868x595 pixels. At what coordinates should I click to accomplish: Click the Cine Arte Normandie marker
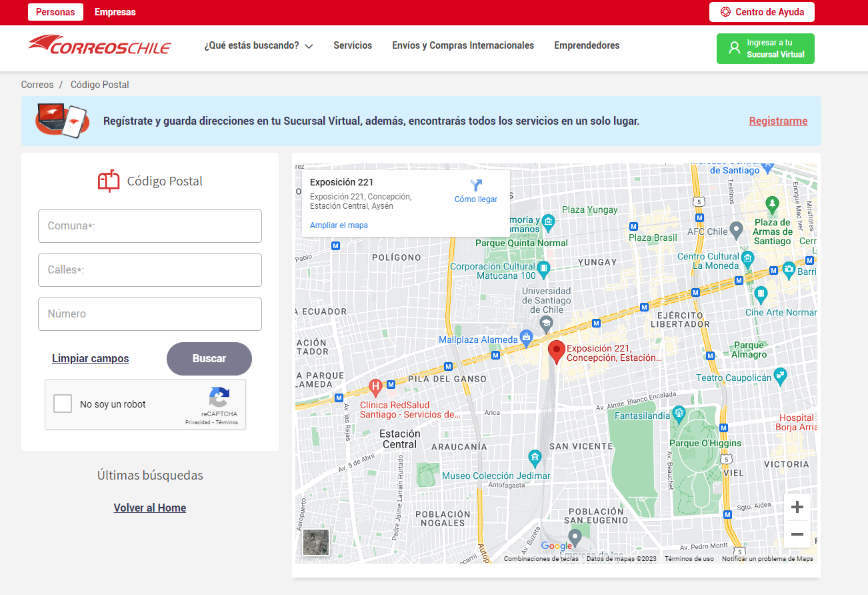point(761,295)
